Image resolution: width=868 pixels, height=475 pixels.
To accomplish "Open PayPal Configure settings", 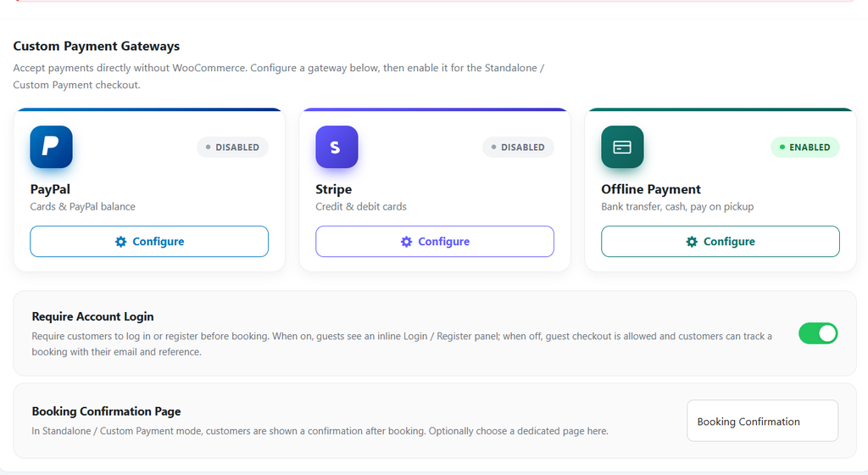I will [x=149, y=242].
